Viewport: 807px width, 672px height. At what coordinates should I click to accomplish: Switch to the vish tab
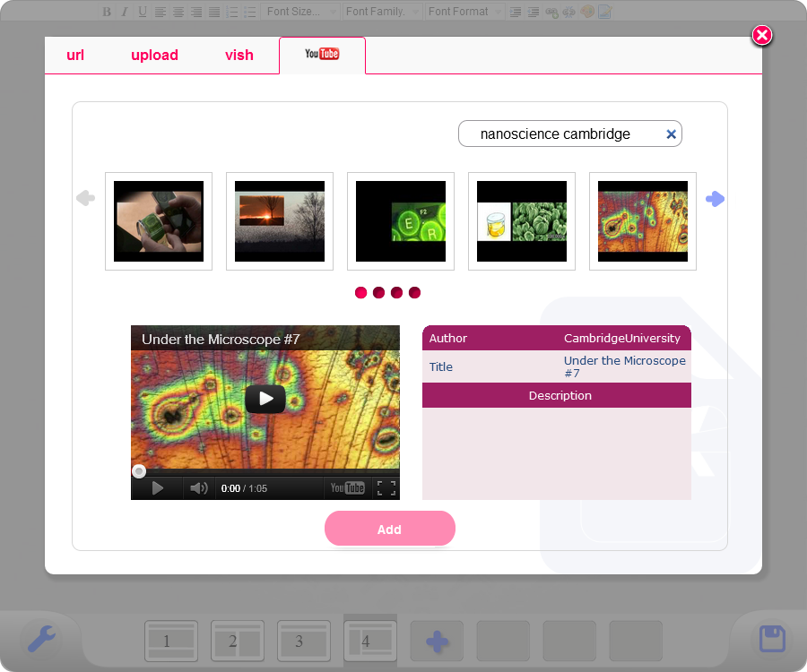click(x=239, y=56)
